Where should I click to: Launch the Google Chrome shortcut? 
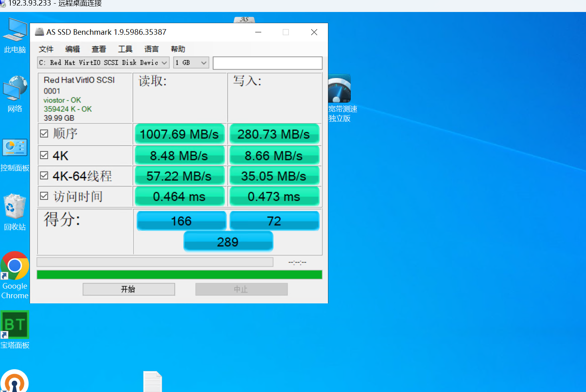(15, 275)
